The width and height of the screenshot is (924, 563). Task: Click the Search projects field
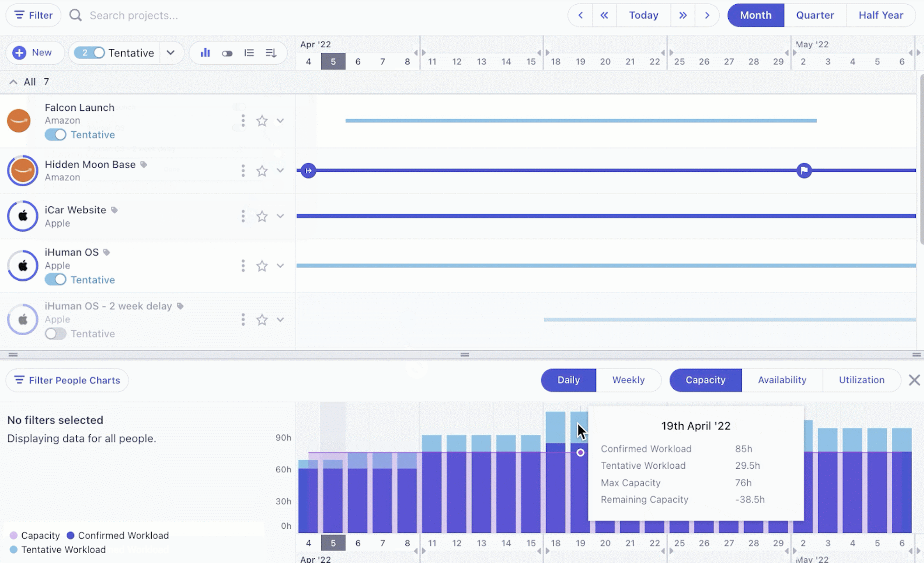134,15
